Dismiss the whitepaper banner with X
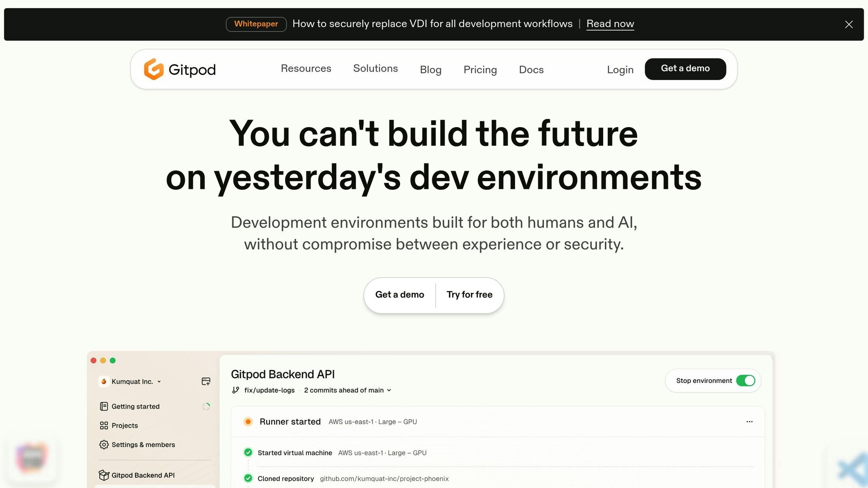The height and width of the screenshot is (488, 868). (x=849, y=25)
